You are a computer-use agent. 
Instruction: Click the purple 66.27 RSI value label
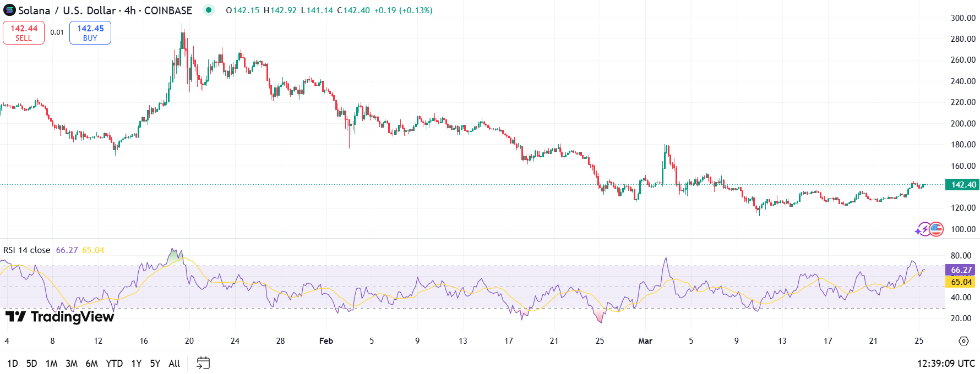click(x=961, y=270)
